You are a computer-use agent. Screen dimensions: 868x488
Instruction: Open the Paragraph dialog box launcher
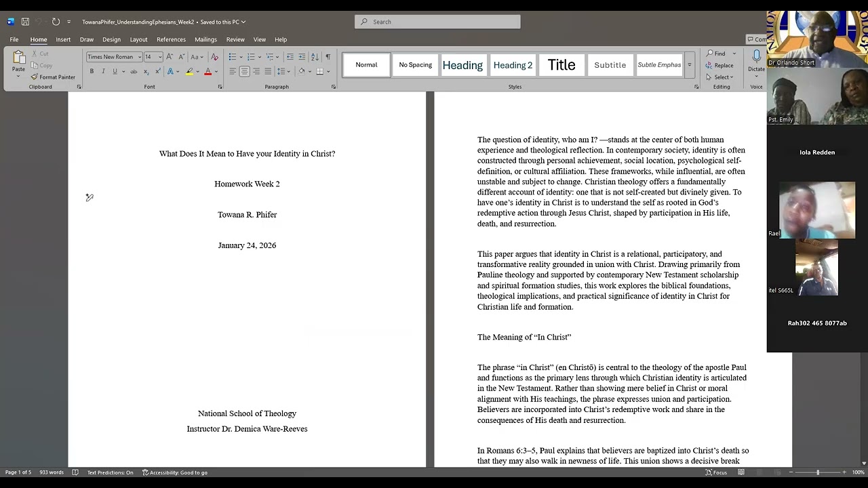click(x=334, y=87)
